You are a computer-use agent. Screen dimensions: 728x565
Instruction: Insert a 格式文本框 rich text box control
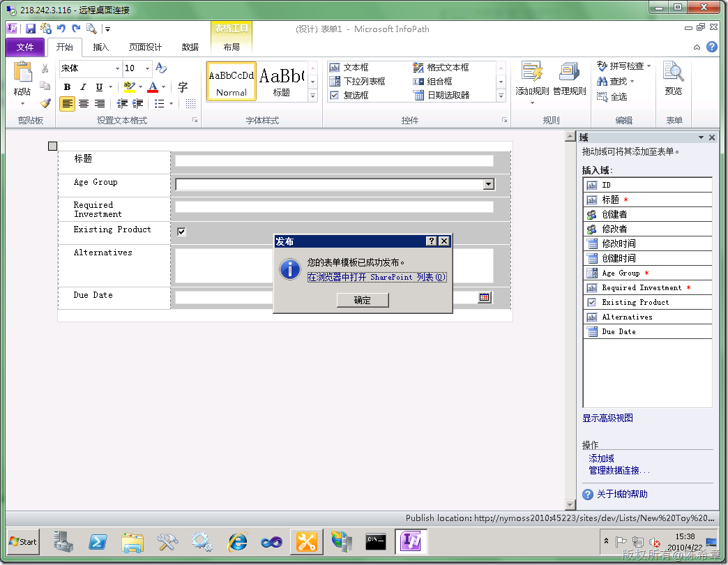point(441,68)
